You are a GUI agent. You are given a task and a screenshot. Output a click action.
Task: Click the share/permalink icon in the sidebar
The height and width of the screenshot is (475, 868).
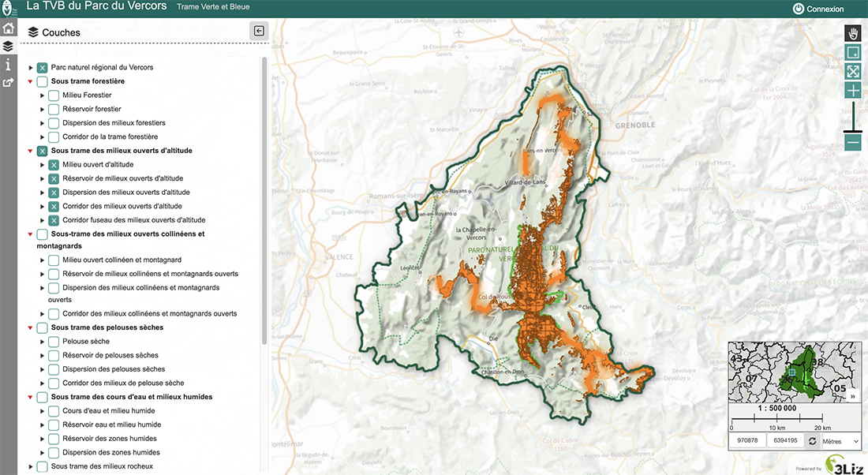pos(8,82)
